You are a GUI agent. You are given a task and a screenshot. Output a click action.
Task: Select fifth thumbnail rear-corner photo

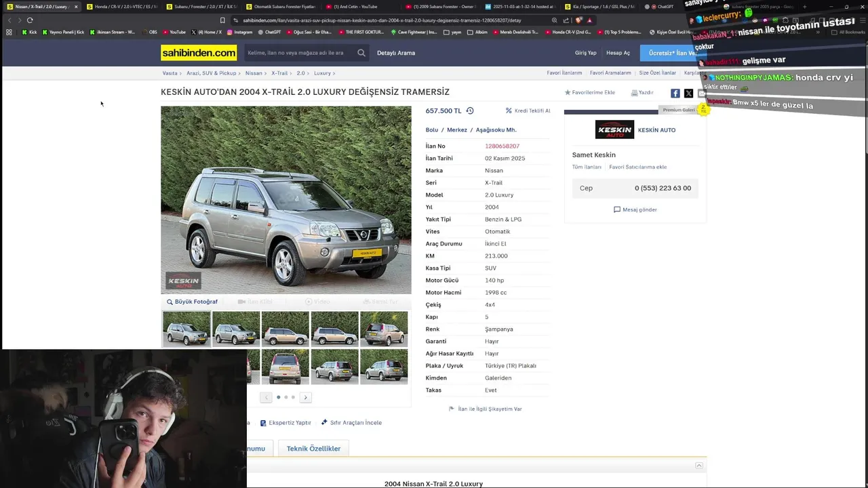(x=384, y=329)
